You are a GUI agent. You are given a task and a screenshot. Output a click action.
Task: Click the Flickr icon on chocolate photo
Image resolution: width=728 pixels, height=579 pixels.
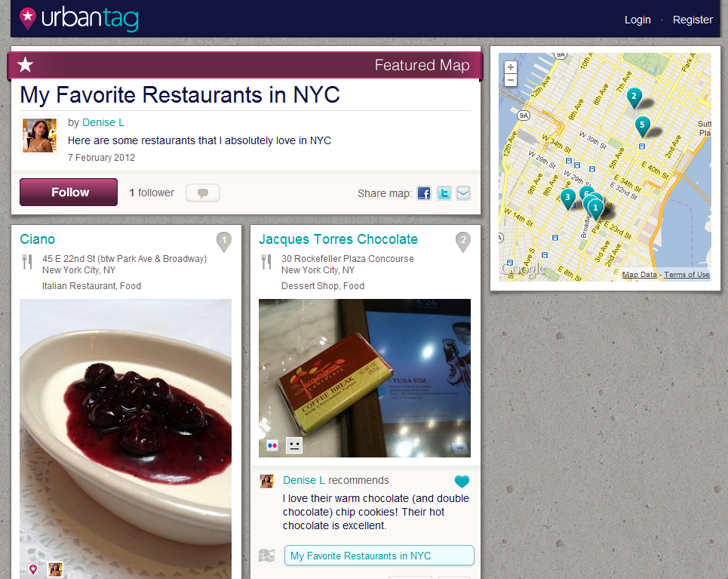point(272,445)
